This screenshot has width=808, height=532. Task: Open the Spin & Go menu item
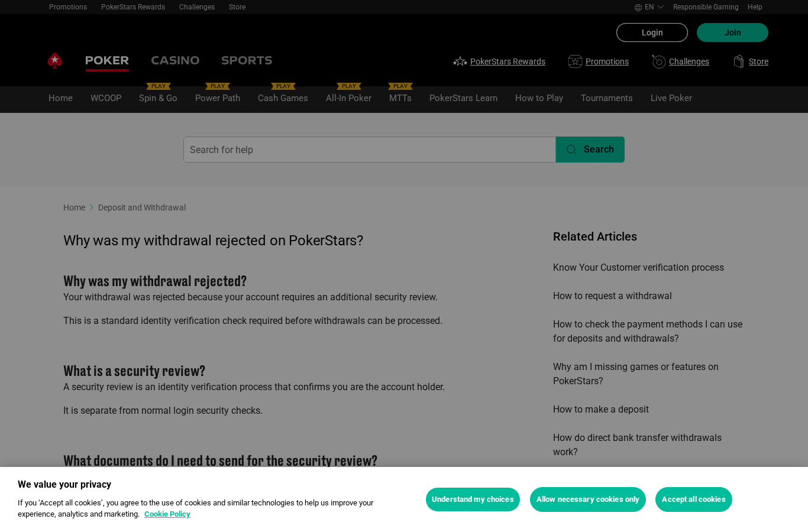pyautogui.click(x=158, y=98)
